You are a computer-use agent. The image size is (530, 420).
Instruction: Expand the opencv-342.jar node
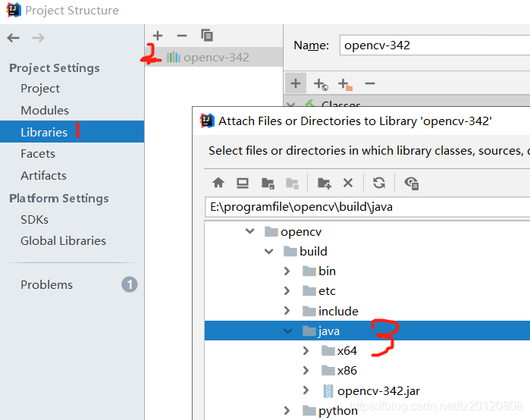tap(306, 391)
